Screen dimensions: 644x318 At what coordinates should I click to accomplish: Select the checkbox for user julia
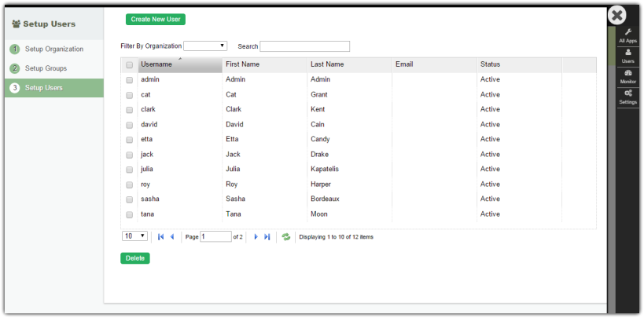click(x=130, y=170)
